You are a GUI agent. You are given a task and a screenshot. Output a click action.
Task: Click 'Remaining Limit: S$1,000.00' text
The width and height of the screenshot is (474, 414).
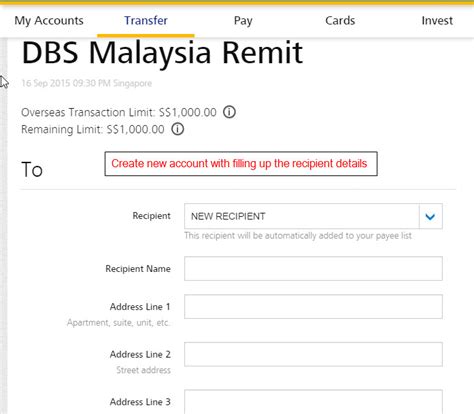tap(93, 129)
